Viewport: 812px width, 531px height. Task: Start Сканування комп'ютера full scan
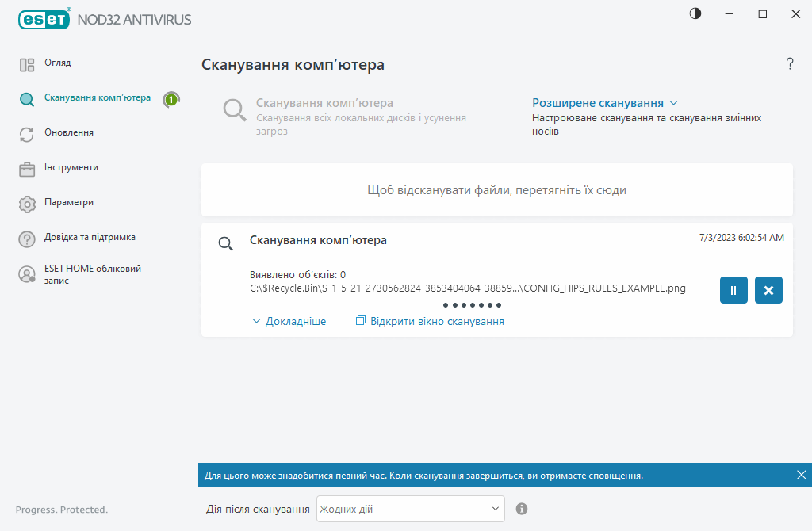(x=324, y=103)
